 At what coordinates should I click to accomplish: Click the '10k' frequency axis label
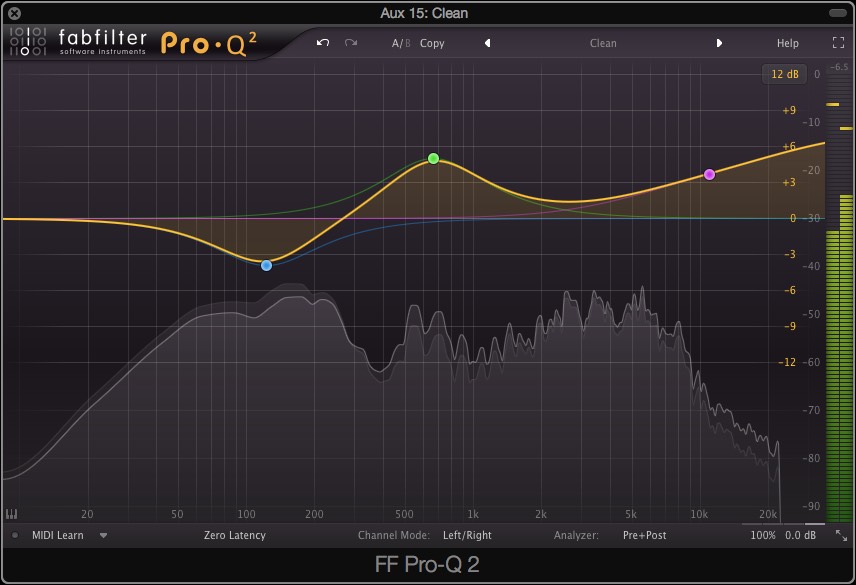coord(699,514)
